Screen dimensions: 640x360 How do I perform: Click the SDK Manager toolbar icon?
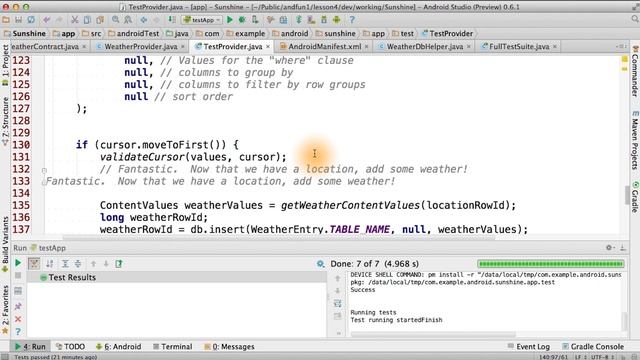324,20
